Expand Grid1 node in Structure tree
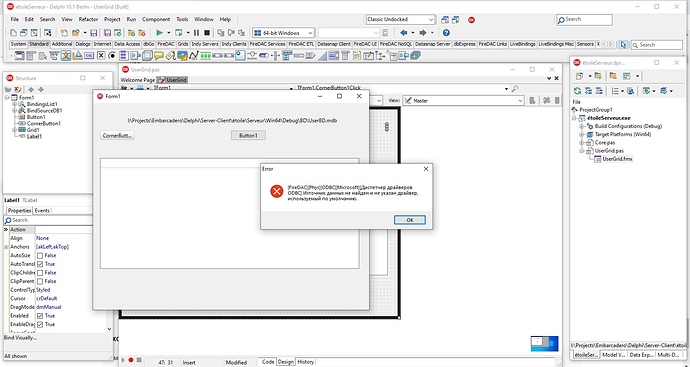The width and height of the screenshot is (690, 367). point(15,130)
